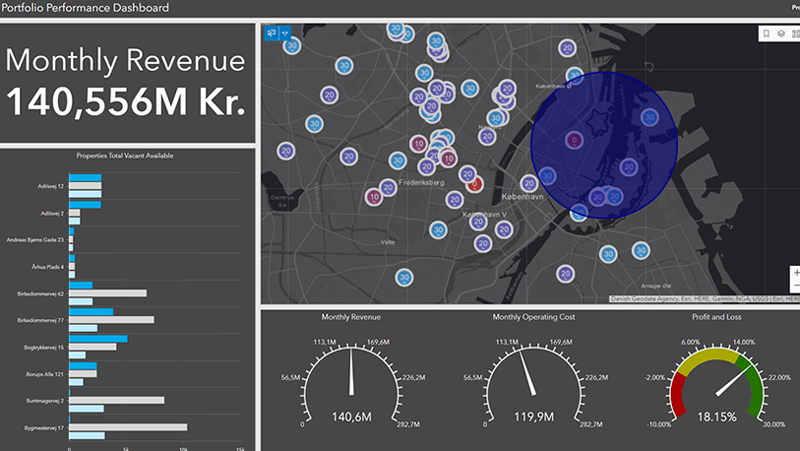This screenshot has height=451, width=800.
Task: Click the purple 10 marker near Frederiksberg
Action: pos(374,197)
